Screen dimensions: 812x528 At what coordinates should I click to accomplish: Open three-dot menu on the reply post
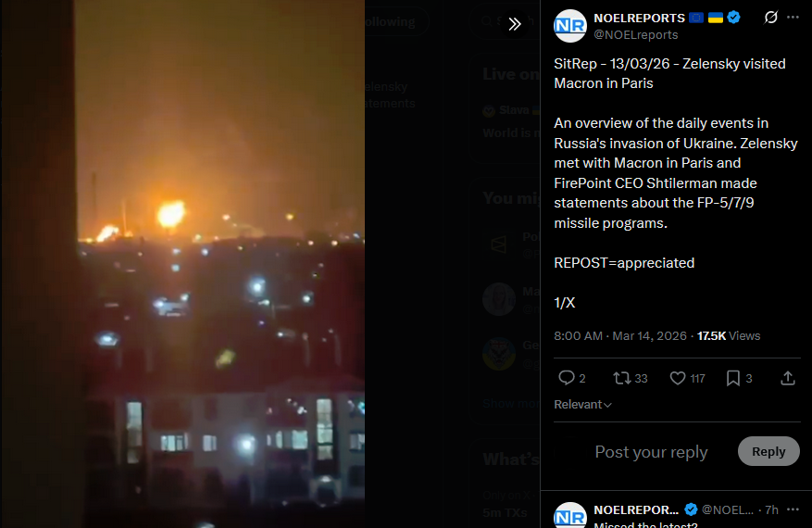coord(793,509)
